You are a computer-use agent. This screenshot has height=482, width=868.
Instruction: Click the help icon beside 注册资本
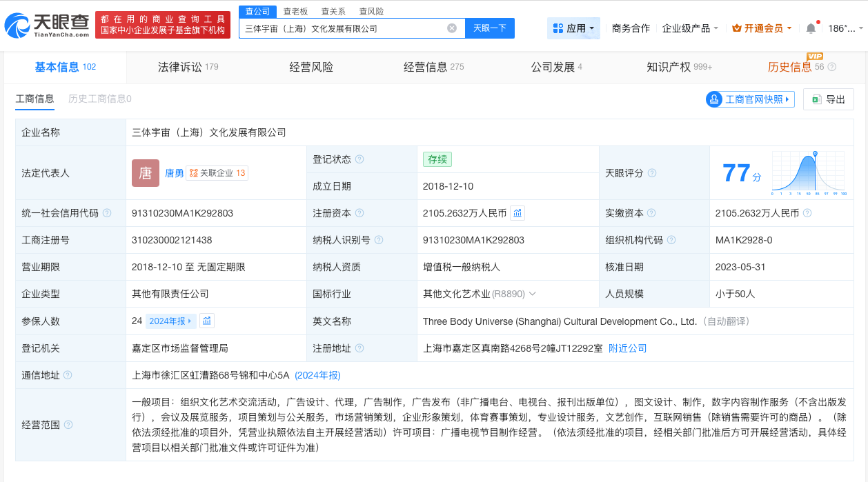(x=359, y=213)
